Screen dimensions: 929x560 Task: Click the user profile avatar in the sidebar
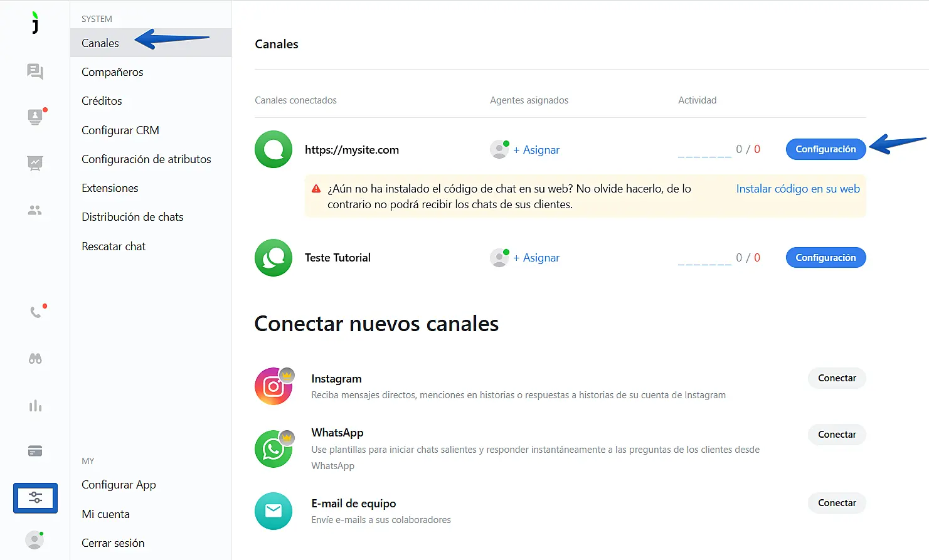[35, 540]
